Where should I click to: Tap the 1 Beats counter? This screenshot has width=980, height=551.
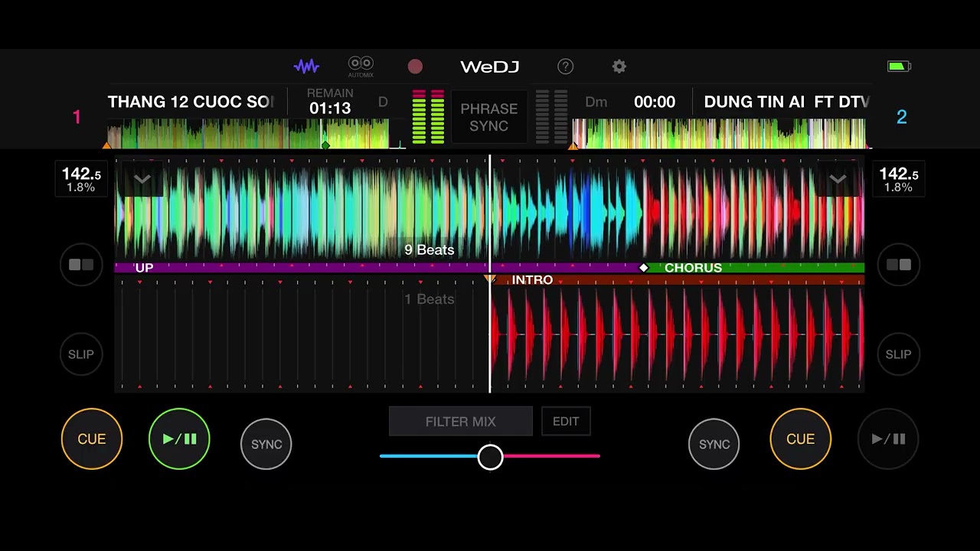(430, 299)
